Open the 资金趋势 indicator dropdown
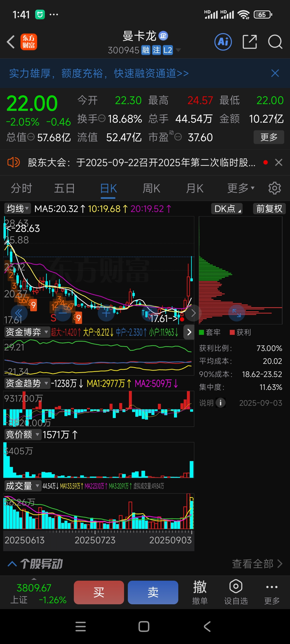This screenshot has width=290, height=644. (x=27, y=383)
